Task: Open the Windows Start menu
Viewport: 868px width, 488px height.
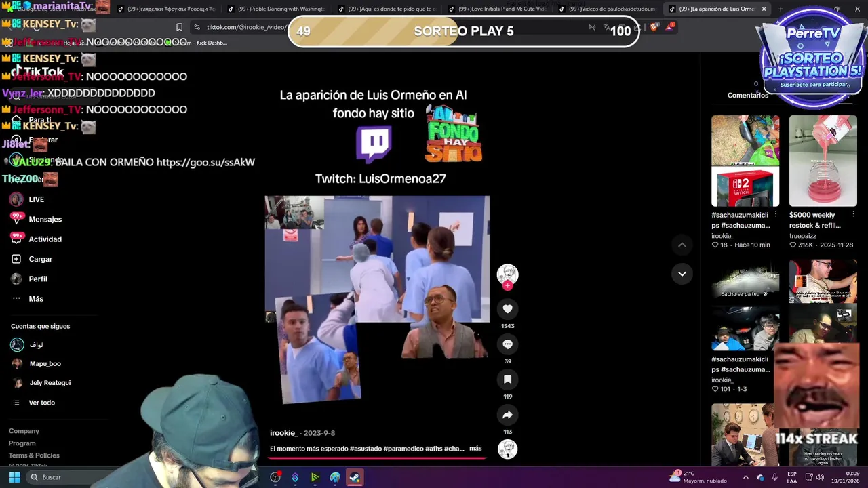Action: point(14,477)
